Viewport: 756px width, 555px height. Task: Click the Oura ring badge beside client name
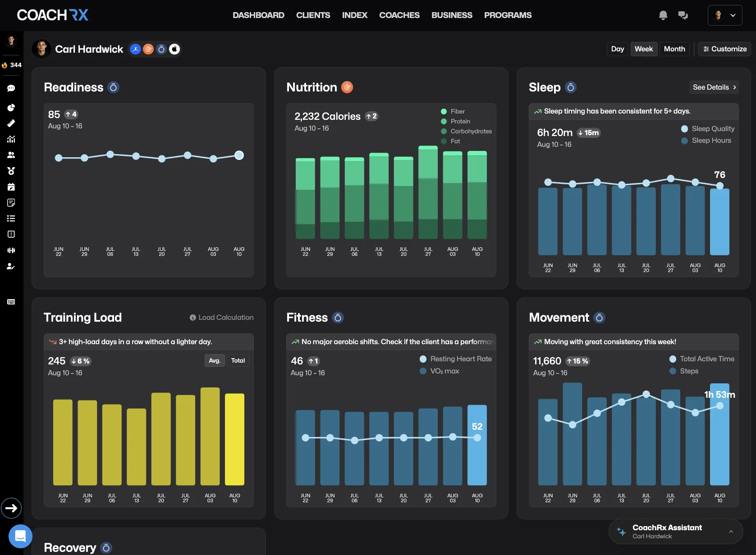(x=161, y=49)
